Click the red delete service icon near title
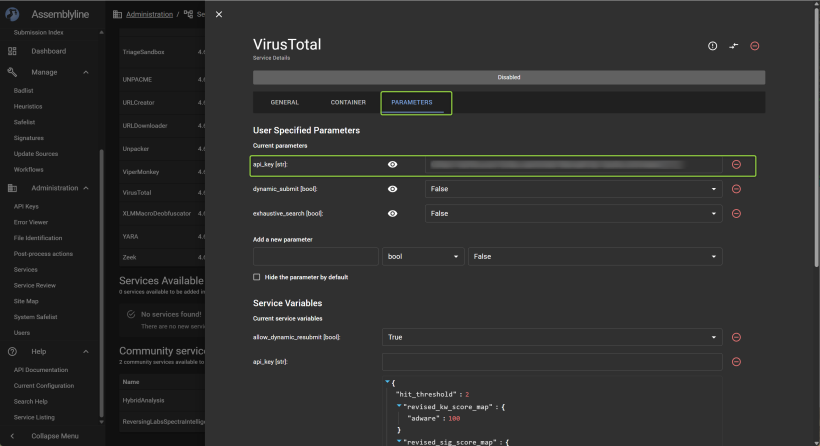The image size is (820, 446). tap(755, 46)
